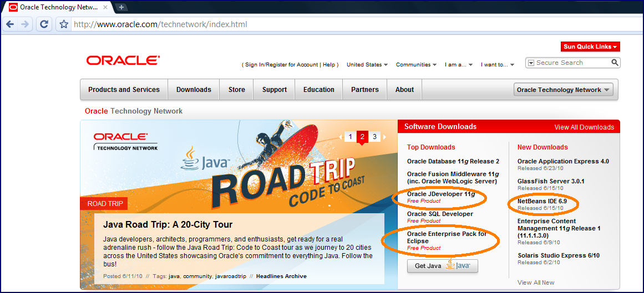Click View All Downloads link
Screen dimensions: 644x293
click(x=584, y=127)
